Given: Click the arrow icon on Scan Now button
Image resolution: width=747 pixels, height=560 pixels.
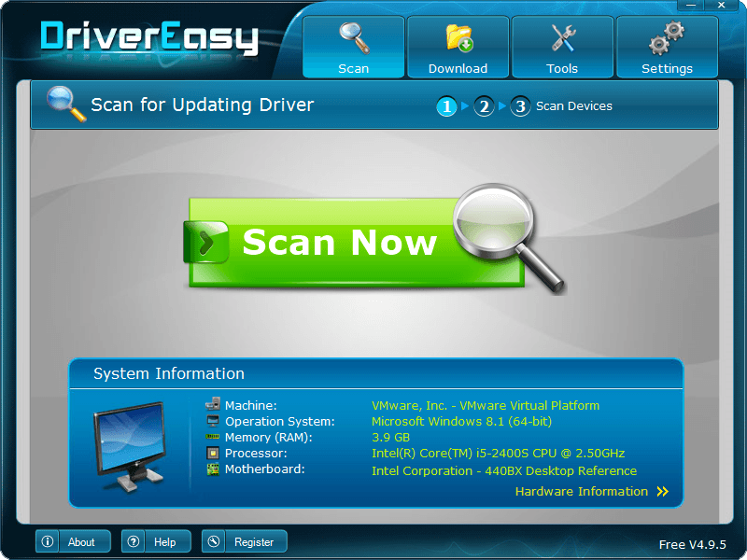Looking at the screenshot, I should point(206,243).
